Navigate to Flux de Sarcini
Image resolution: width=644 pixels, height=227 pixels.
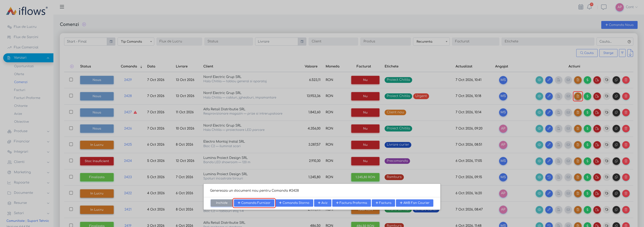click(x=26, y=37)
